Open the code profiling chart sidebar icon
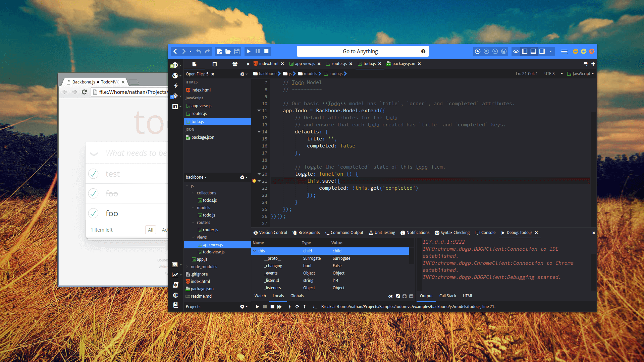 click(x=175, y=275)
